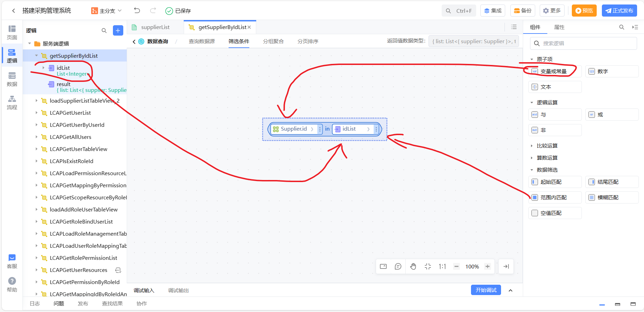
Task: Pick the 空值匹配 filter component
Action: pyautogui.click(x=555, y=213)
